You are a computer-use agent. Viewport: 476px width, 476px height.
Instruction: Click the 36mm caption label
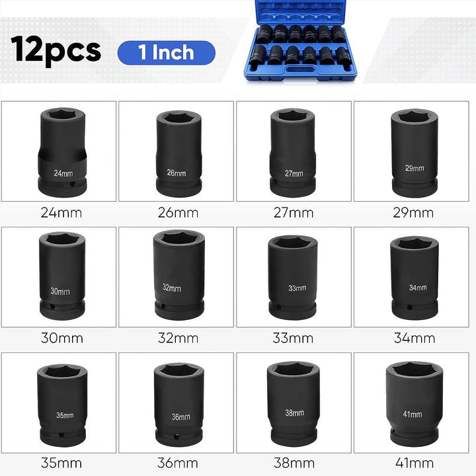[178, 463]
